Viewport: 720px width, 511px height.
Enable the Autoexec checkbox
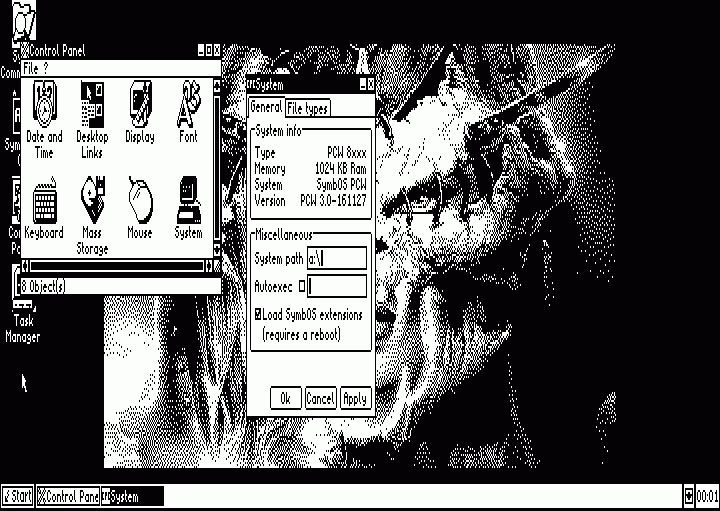click(x=302, y=287)
